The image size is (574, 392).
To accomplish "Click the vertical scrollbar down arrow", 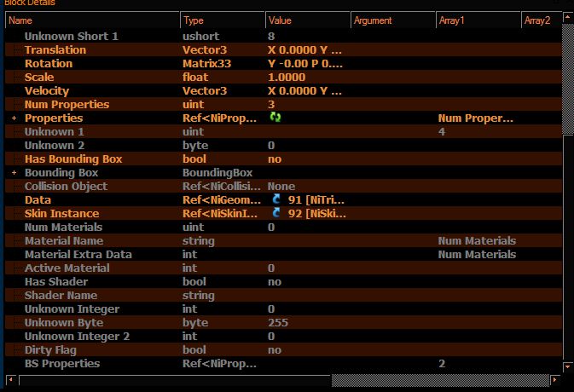I will pyautogui.click(x=568, y=366).
